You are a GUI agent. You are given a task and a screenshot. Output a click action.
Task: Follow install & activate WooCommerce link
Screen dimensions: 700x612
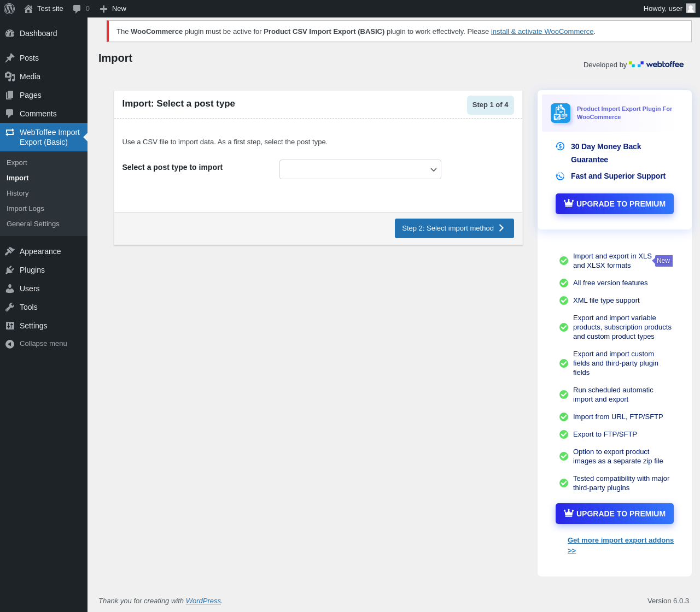(542, 32)
